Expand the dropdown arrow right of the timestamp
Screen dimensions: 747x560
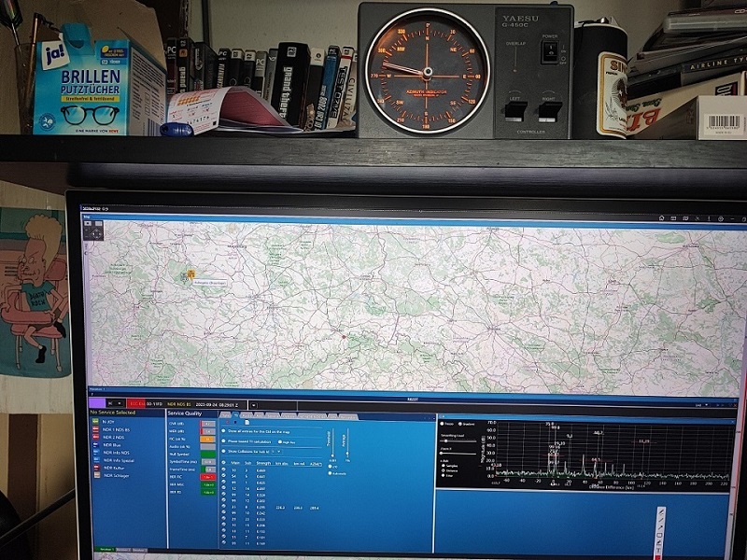(253, 404)
